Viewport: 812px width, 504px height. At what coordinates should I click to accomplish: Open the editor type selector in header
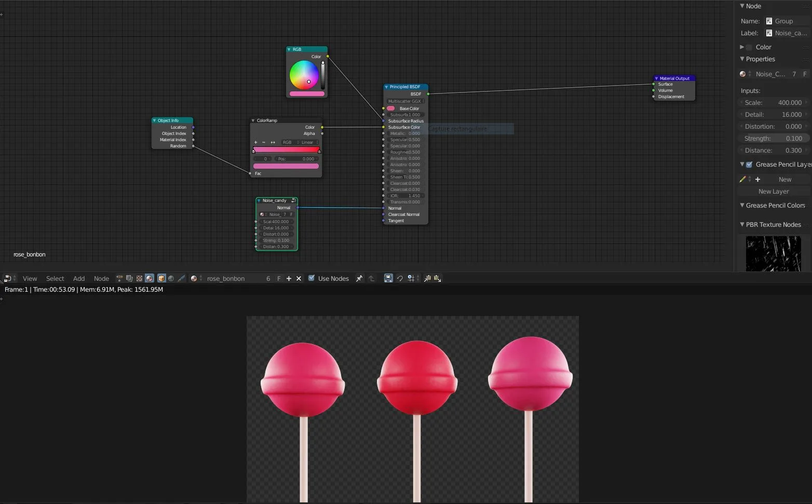(9, 279)
